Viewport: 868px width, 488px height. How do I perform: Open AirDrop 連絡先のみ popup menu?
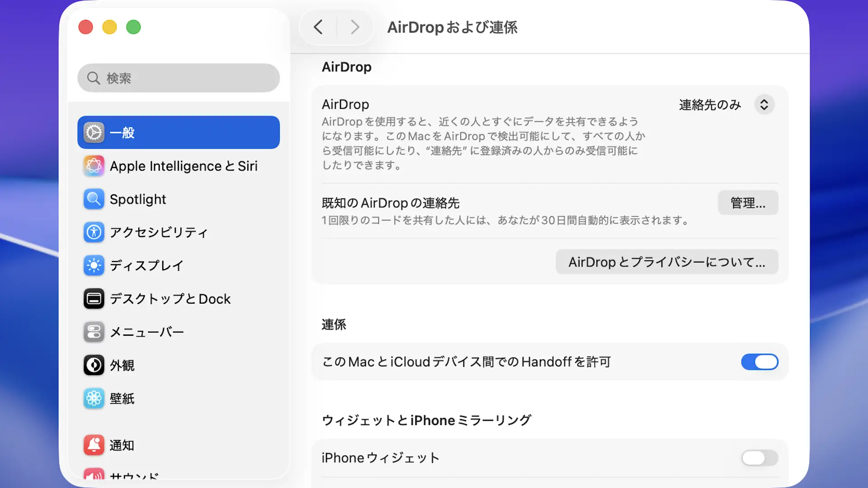point(710,105)
